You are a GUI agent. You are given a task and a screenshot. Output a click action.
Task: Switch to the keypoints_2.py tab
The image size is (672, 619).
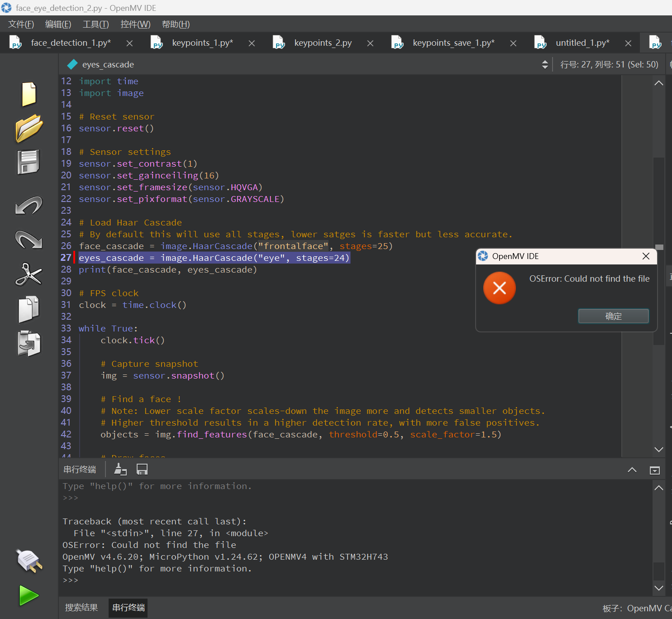(323, 43)
